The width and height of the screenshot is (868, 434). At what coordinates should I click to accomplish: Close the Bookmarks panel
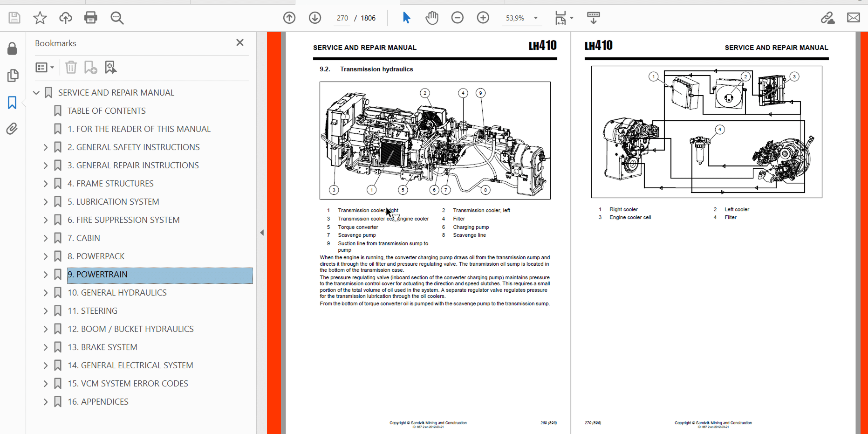pos(240,43)
